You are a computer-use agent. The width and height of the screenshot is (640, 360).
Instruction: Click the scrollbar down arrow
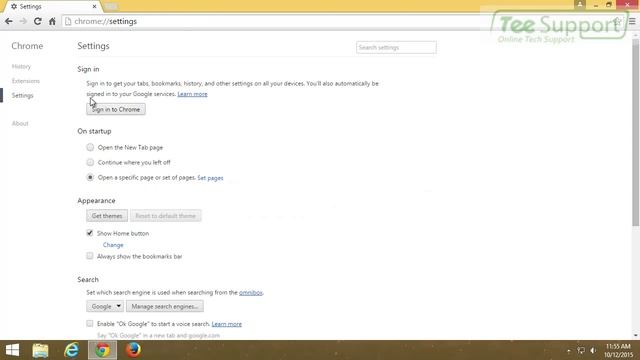pos(636,336)
